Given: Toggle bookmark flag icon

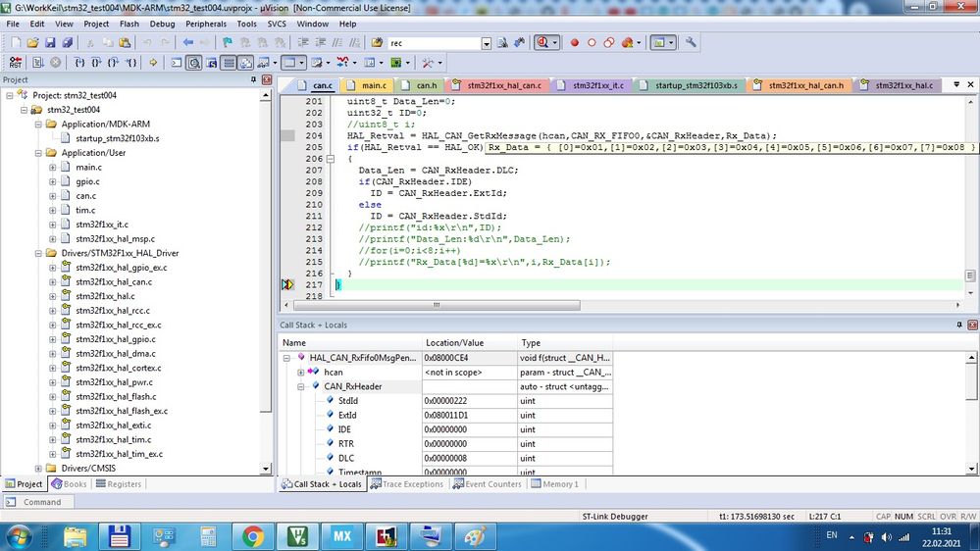Looking at the screenshot, I should point(228,42).
